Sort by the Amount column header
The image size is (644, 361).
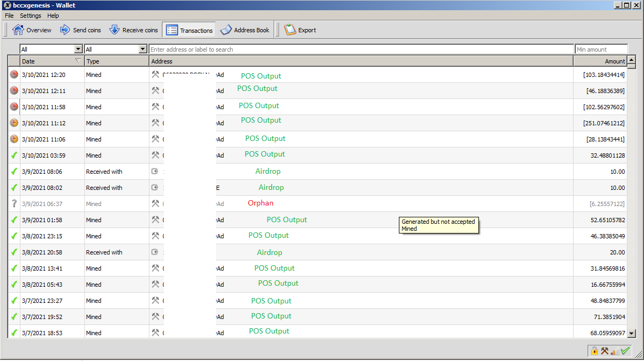tap(600, 61)
